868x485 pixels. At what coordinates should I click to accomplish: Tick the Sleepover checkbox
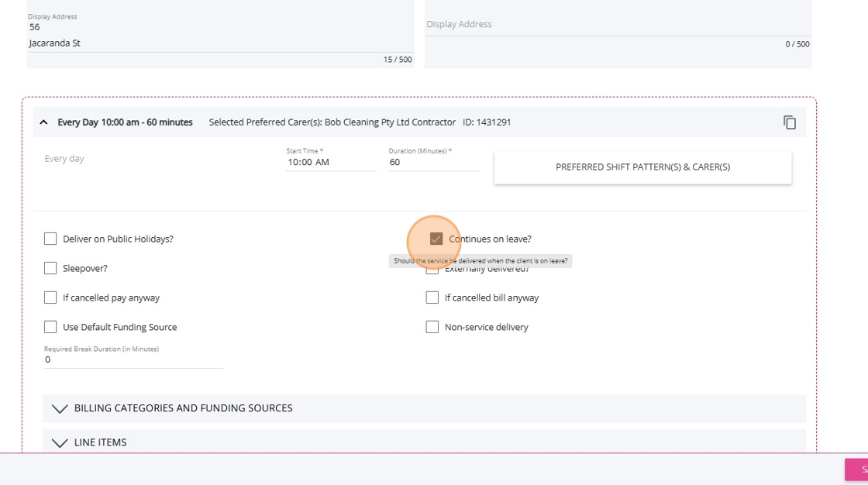[50, 268]
